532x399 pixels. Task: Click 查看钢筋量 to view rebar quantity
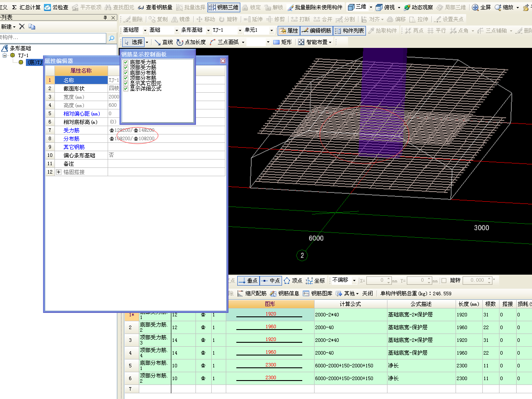tap(155, 7)
